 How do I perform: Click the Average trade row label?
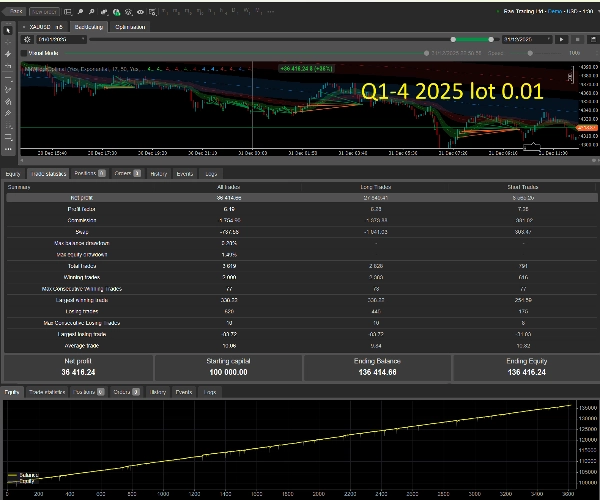point(82,346)
